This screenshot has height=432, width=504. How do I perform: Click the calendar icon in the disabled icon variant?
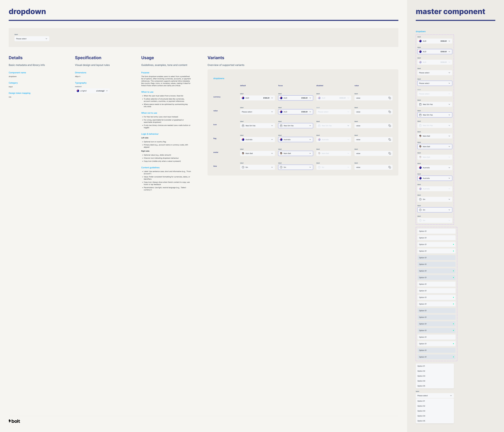319,126
